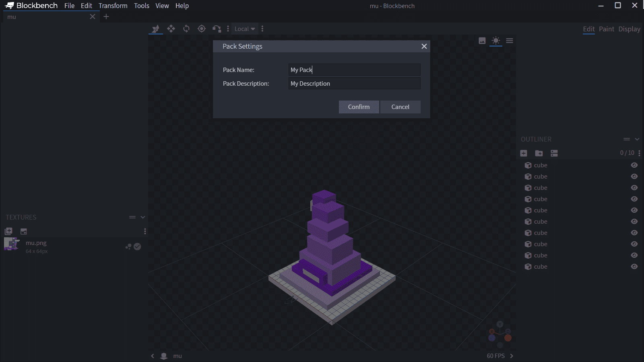644x362 pixels.
Task: Click the Vertex Snap tool icon
Action: [217, 29]
